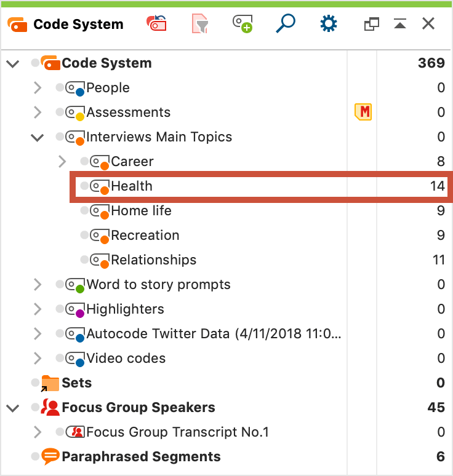This screenshot has height=476, width=453.
Task: Toggle activation dot for Health code
Action: 84,186
